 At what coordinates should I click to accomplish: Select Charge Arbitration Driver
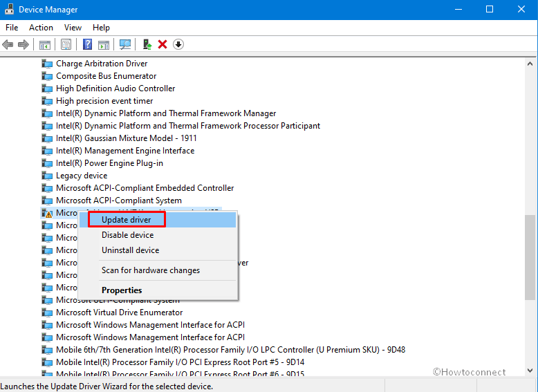point(102,64)
